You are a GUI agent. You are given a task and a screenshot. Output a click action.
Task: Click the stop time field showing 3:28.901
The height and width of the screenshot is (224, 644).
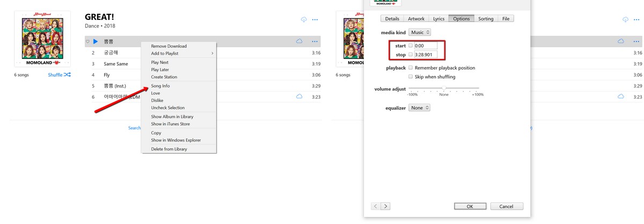[x=425, y=55]
